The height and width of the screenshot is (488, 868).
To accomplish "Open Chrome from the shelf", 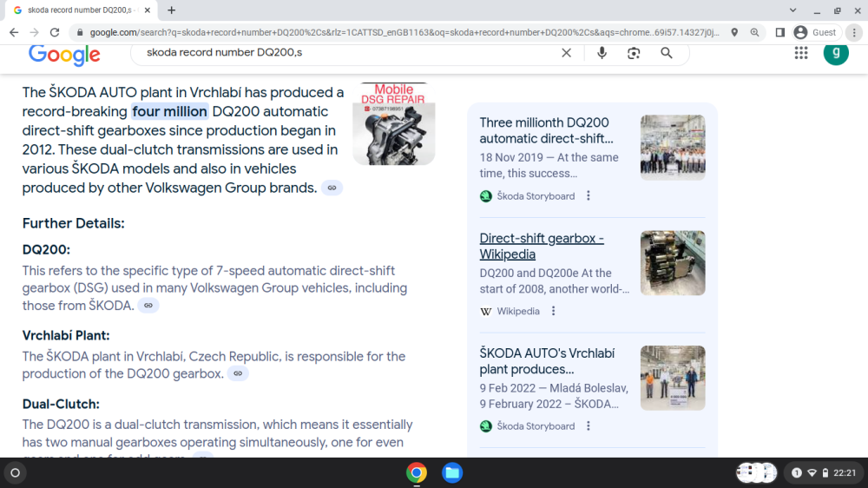I will tap(417, 473).
